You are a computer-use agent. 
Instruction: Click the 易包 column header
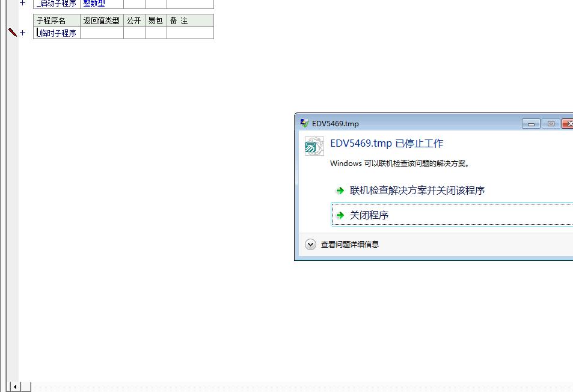[156, 20]
